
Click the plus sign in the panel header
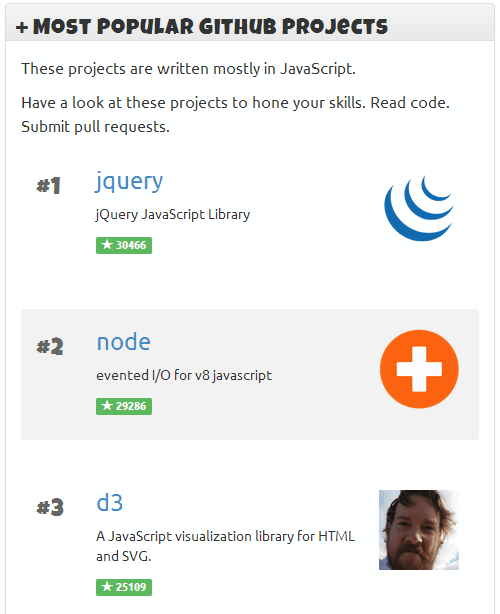(22, 27)
